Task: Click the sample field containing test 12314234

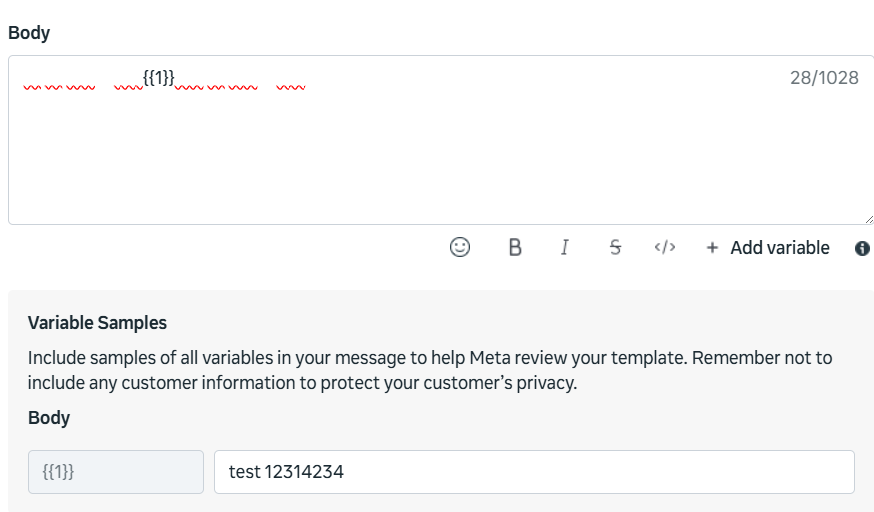Action: (x=534, y=472)
